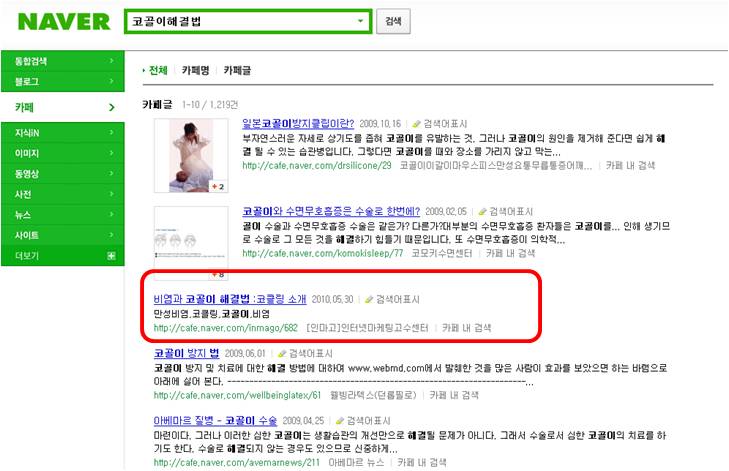
Task: Click the 검색어표시 pencil icon beside 2010.05.30
Action: point(369,299)
